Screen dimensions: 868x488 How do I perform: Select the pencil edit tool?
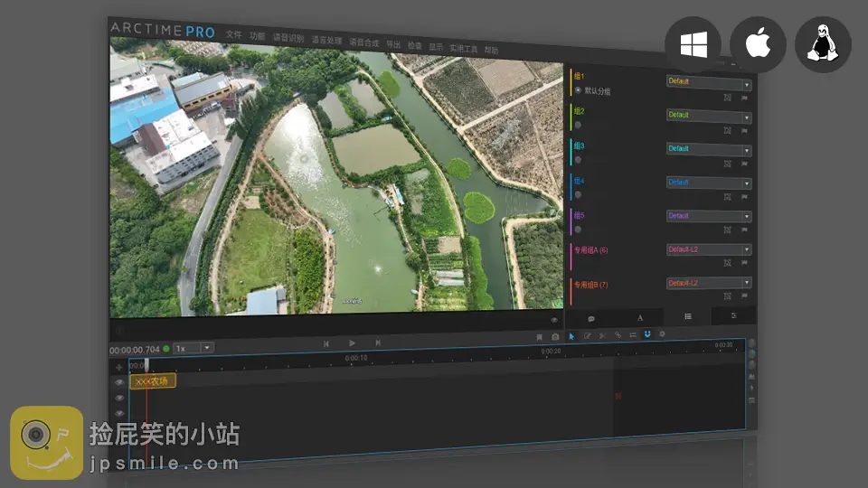pos(587,335)
